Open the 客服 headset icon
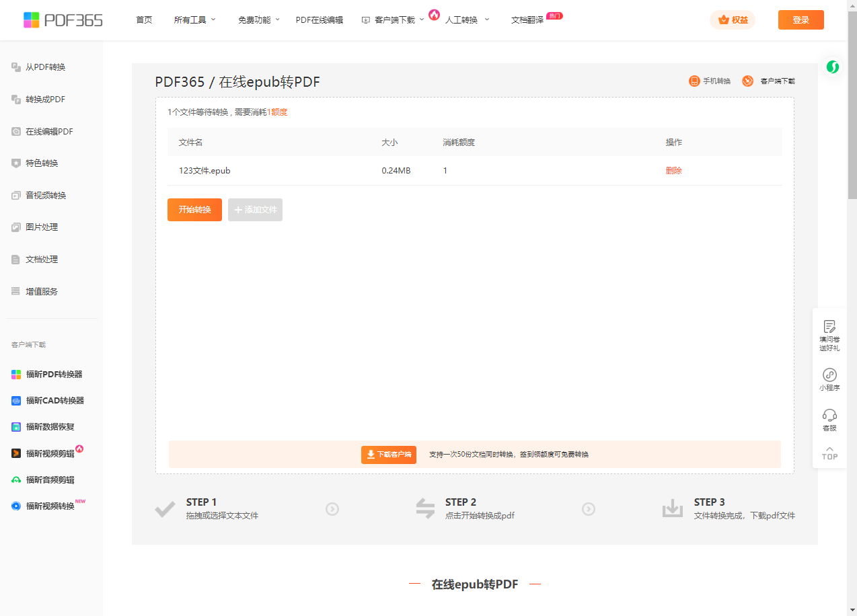This screenshot has width=857, height=616. click(x=829, y=415)
